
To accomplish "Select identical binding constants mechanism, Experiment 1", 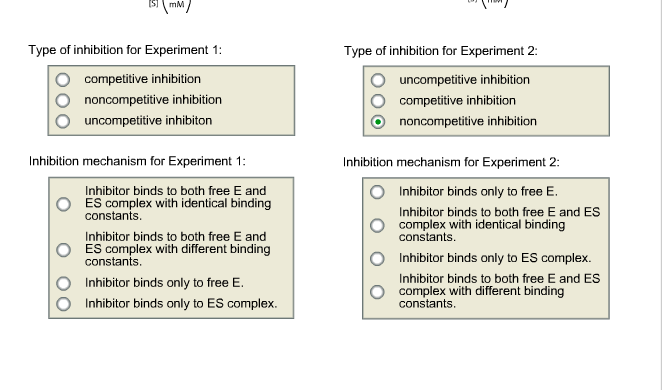I will pyautogui.click(x=63, y=204).
